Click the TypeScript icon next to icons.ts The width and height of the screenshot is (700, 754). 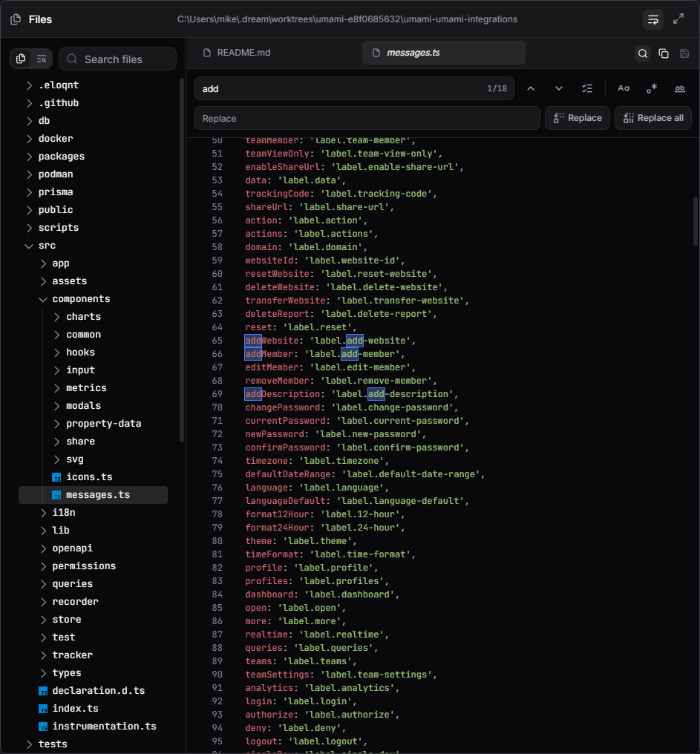[x=56, y=477]
